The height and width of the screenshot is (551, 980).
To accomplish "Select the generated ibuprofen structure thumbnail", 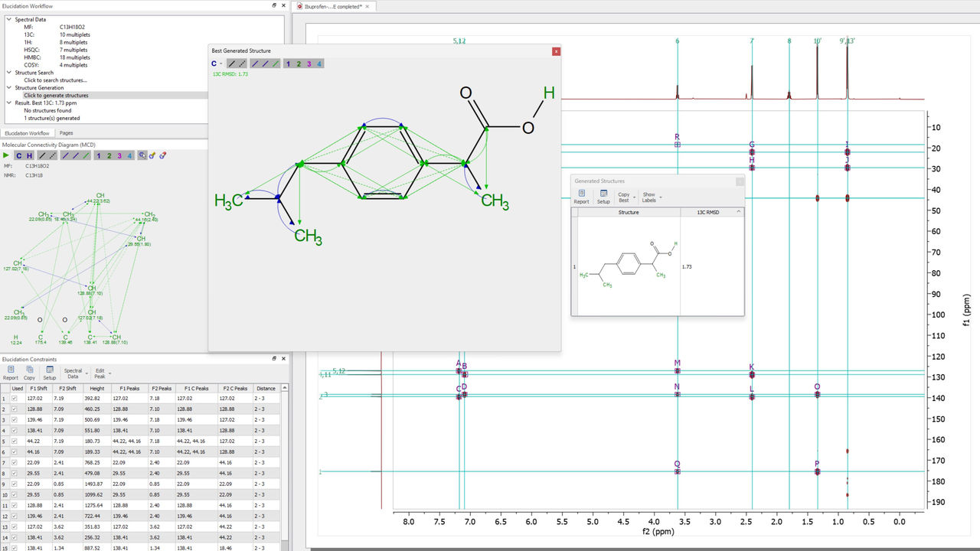I will 629,266.
